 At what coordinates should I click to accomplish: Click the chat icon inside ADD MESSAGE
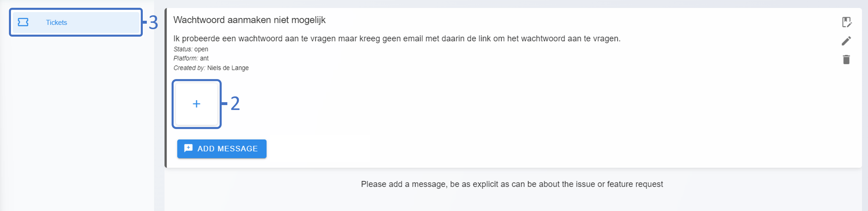188,148
